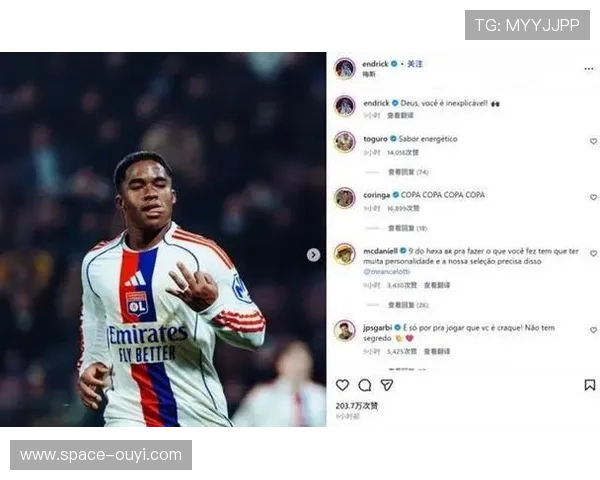The image size is (600, 480).
Task: View translation of endrick's caption
Action: [400, 115]
